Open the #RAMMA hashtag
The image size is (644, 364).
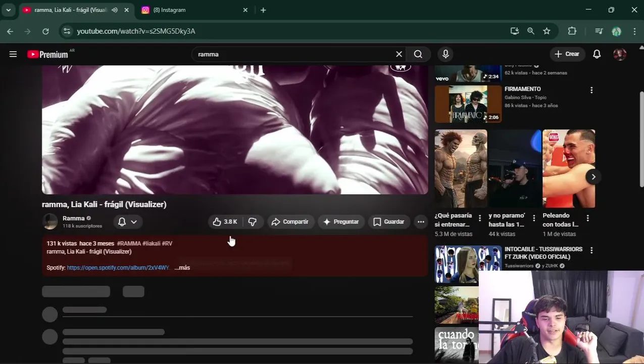click(129, 244)
